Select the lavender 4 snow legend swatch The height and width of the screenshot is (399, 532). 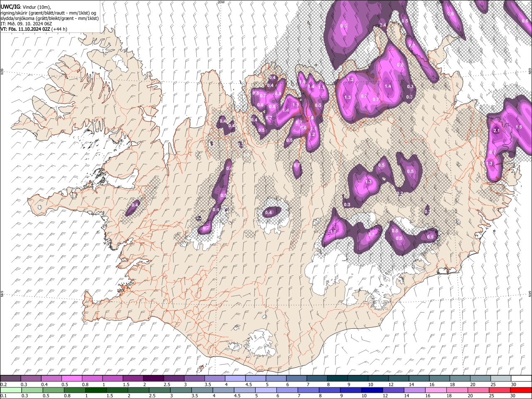(x=235, y=379)
